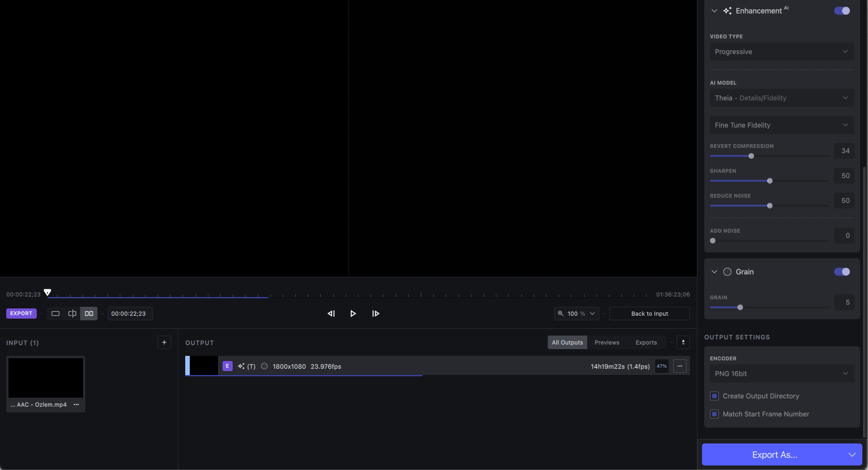Select split view comparison icon
This screenshot has width=868, height=470.
pyautogui.click(x=72, y=314)
